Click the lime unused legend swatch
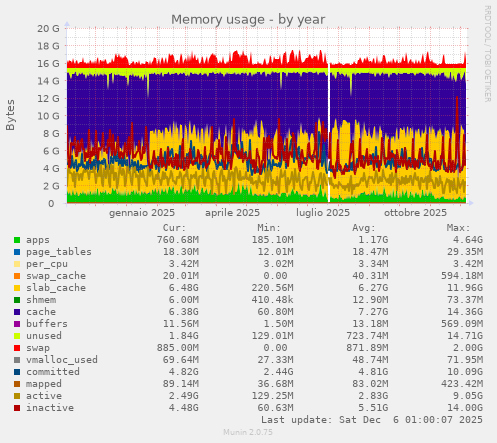Screen dimensions: 497x443 click(x=17, y=336)
